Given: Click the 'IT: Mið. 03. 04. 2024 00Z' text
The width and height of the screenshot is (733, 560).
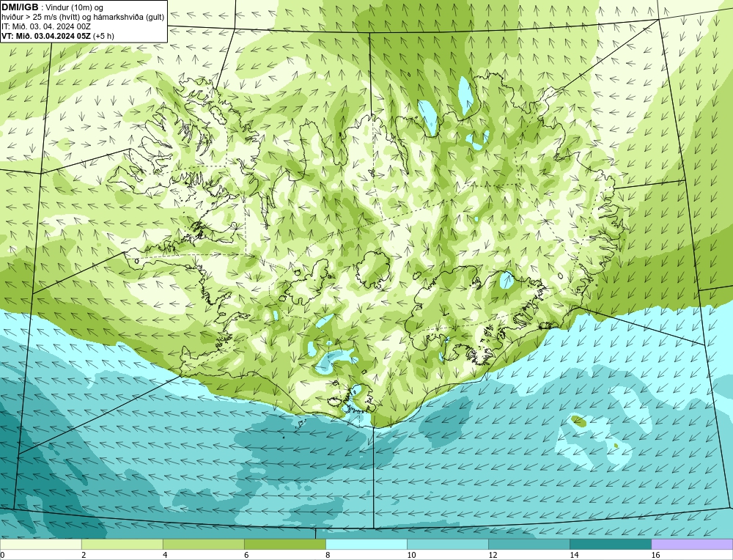Looking at the screenshot, I should (45, 26).
